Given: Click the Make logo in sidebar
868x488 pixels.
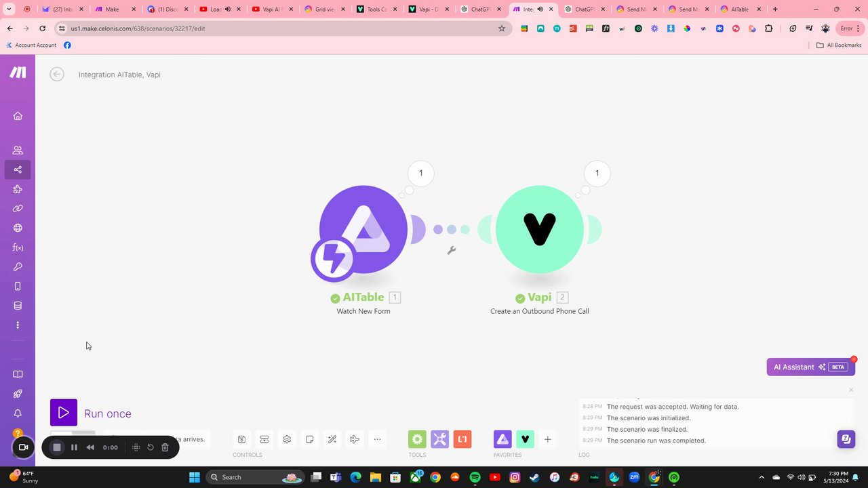Looking at the screenshot, I should coord(18,73).
